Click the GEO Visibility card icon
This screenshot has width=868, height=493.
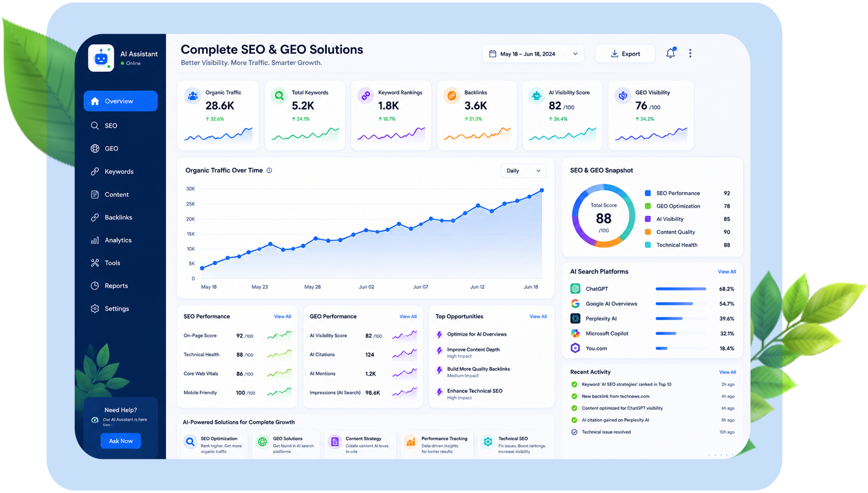click(623, 95)
